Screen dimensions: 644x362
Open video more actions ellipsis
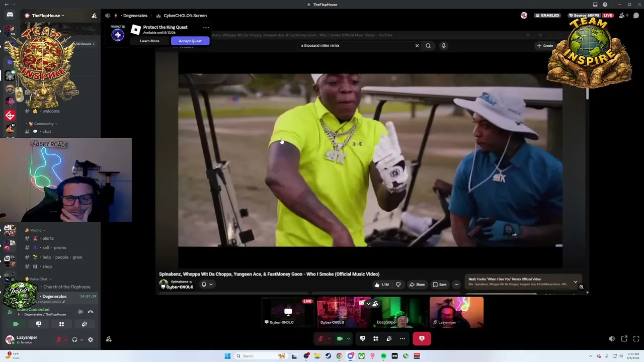pos(456,285)
